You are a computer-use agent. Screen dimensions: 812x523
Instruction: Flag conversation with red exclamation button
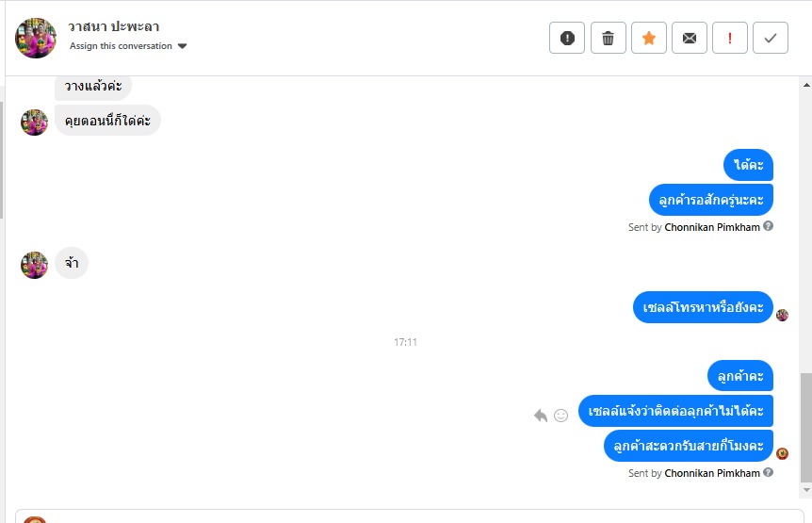[730, 38]
